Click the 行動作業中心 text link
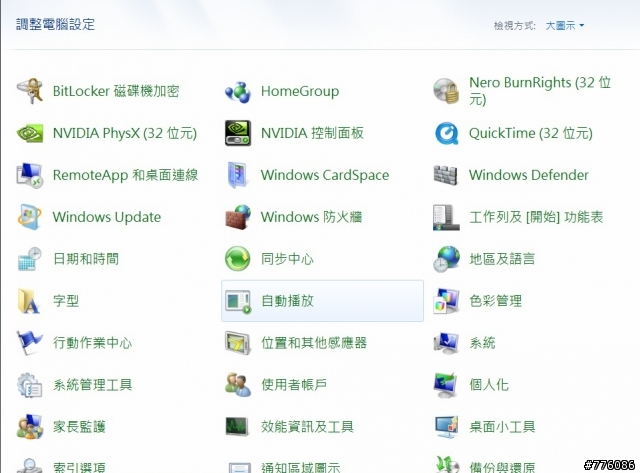The image size is (640, 473). pyautogui.click(x=92, y=343)
